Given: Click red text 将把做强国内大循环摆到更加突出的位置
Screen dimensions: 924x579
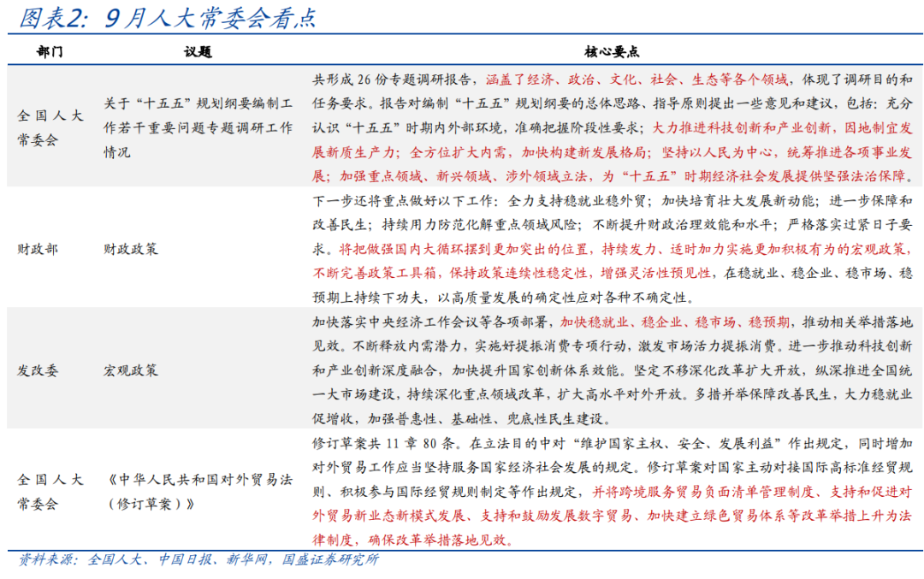Looking at the screenshot, I should (x=465, y=249).
